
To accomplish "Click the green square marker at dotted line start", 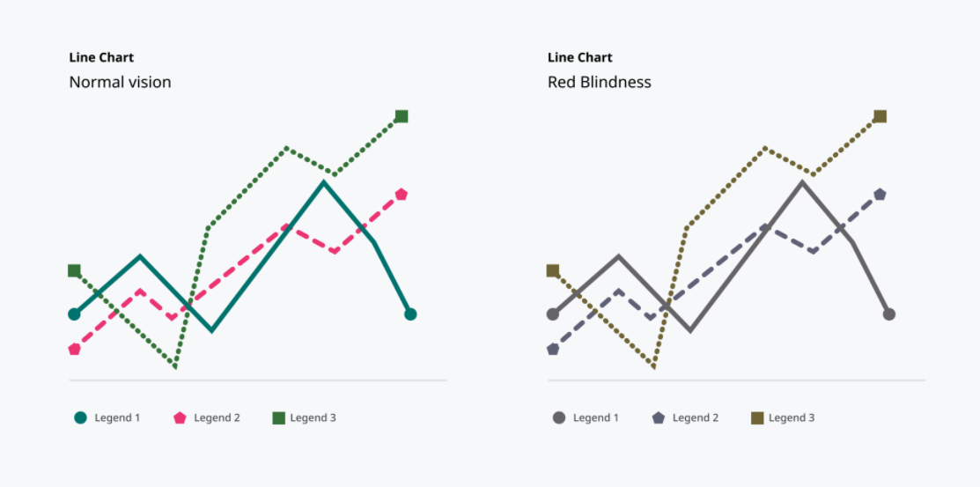I will click(x=74, y=270).
